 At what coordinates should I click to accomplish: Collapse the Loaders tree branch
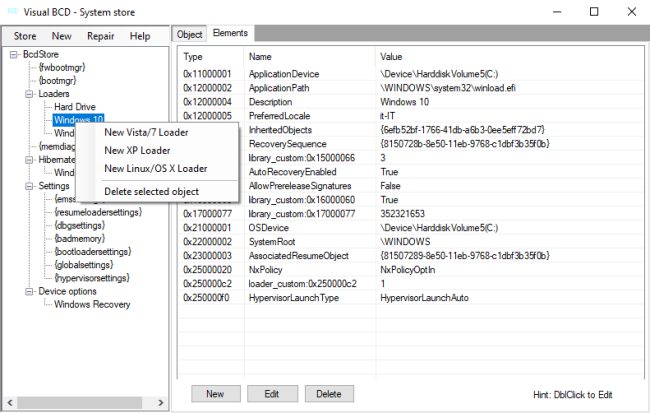click(x=29, y=93)
